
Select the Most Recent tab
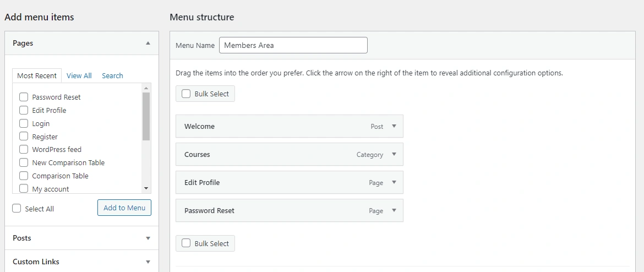[37, 75]
